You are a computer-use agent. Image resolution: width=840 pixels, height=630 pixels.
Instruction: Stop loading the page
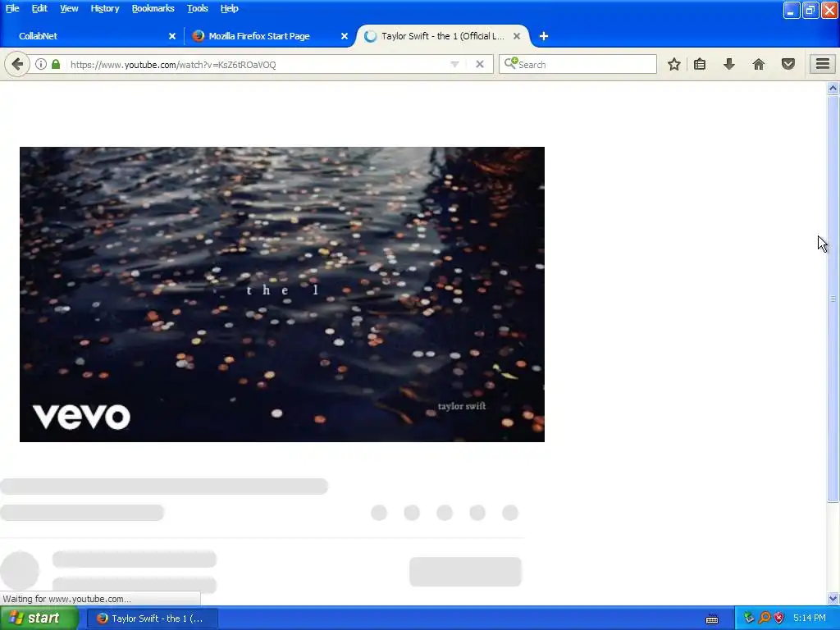(x=480, y=64)
